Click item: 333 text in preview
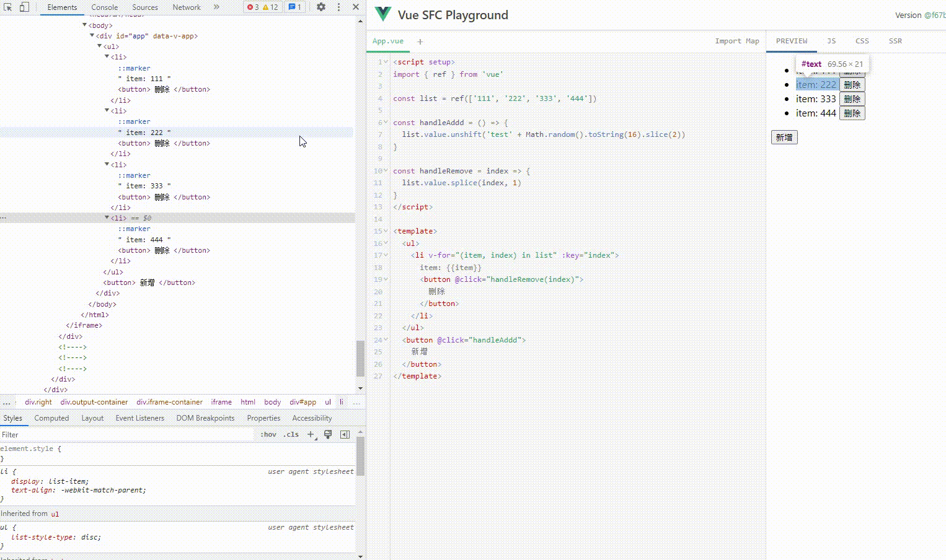This screenshot has height=560, width=946. [x=816, y=99]
